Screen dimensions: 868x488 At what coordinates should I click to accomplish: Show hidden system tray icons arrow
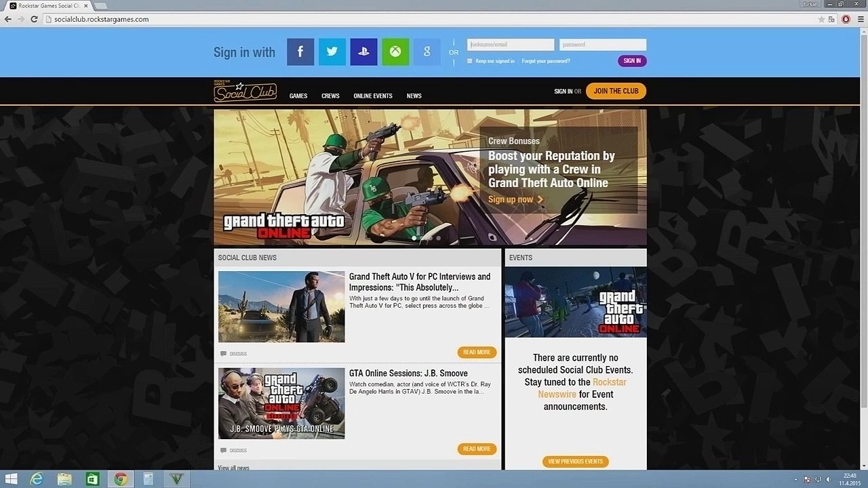pos(795,479)
